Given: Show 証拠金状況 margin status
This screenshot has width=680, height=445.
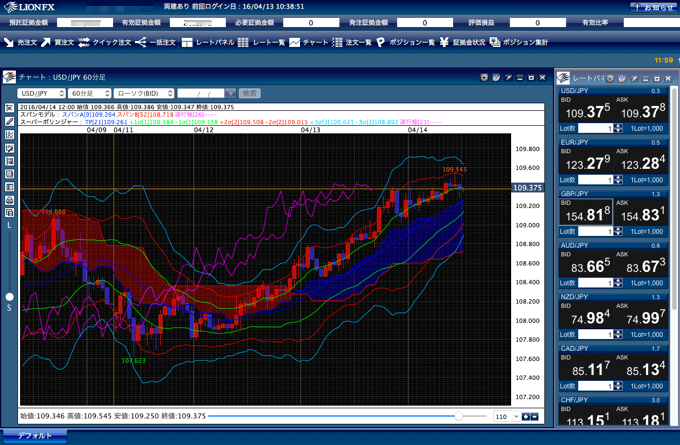Looking at the screenshot, I should (462, 42).
